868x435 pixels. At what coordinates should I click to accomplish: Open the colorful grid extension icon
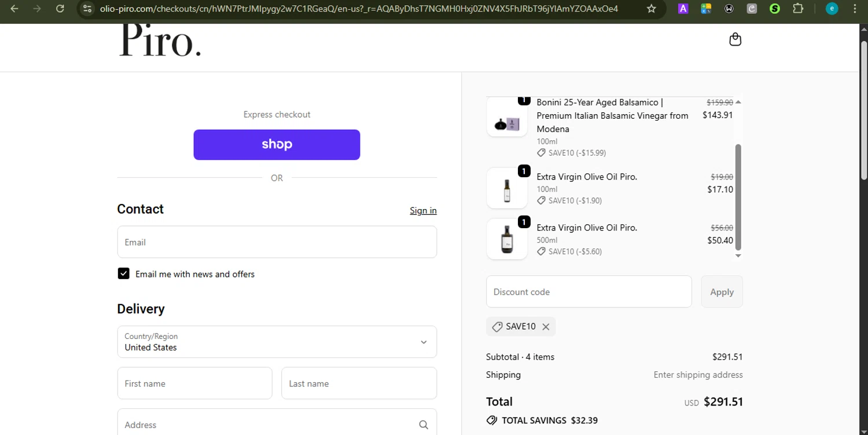(706, 9)
